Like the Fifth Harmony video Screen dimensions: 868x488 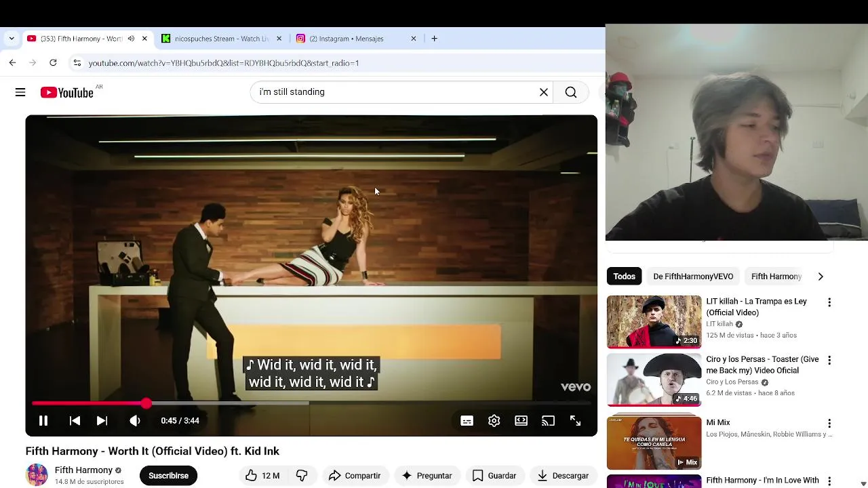262,476
